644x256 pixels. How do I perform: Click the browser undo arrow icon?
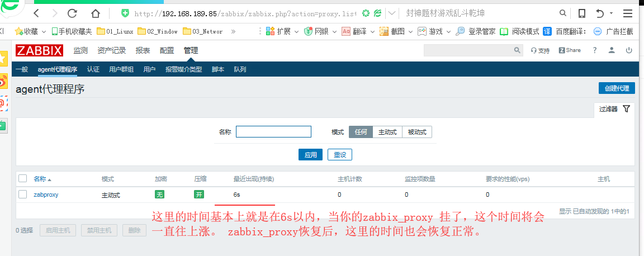tap(600, 13)
